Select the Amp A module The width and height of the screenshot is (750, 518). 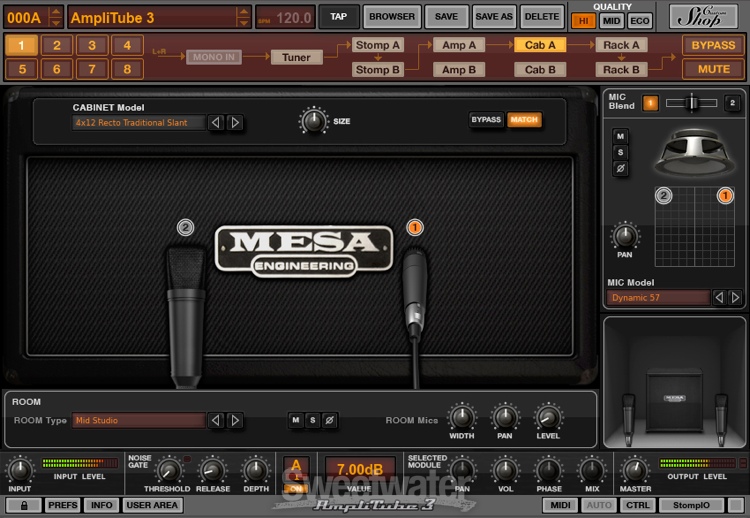click(x=459, y=45)
